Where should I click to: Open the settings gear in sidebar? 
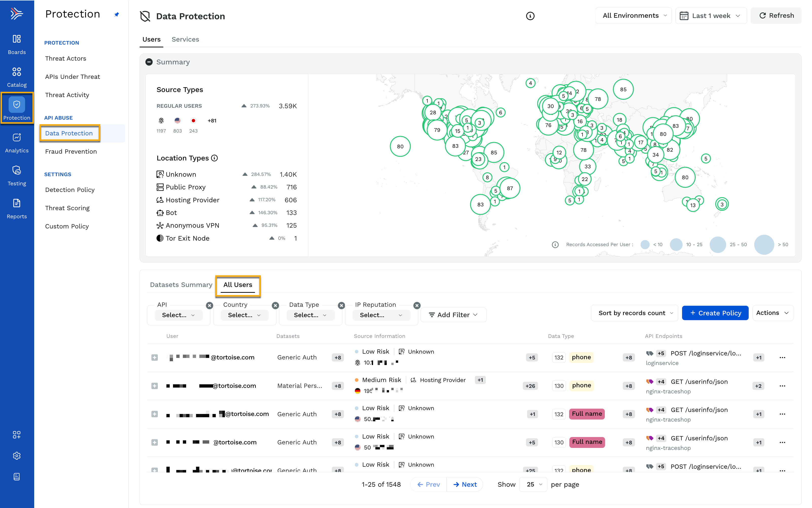17,456
